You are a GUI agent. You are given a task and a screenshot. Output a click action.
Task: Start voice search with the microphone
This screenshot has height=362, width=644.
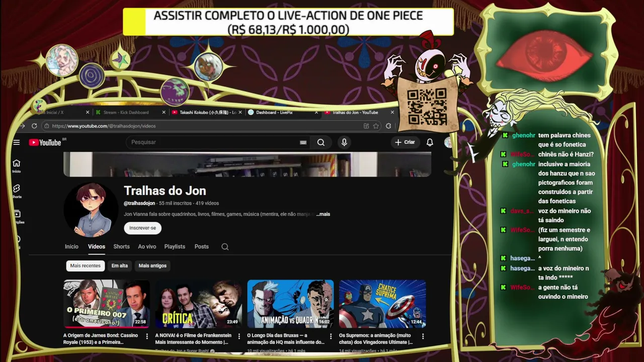pyautogui.click(x=344, y=142)
